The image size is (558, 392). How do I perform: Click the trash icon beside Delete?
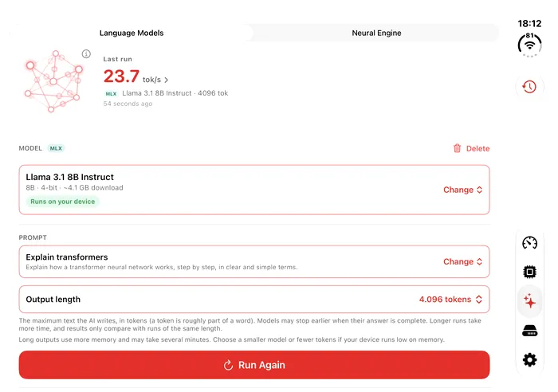[458, 148]
